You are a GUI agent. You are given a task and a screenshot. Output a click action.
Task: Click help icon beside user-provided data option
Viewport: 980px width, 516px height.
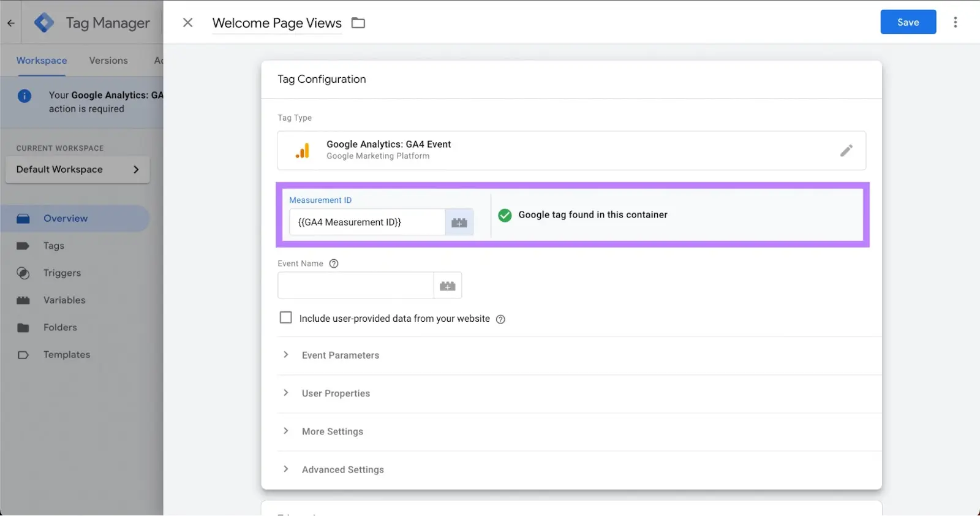(x=500, y=319)
